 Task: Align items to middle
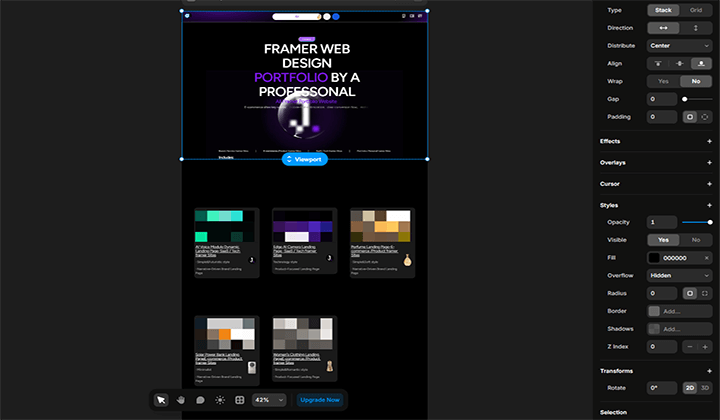[680, 63]
